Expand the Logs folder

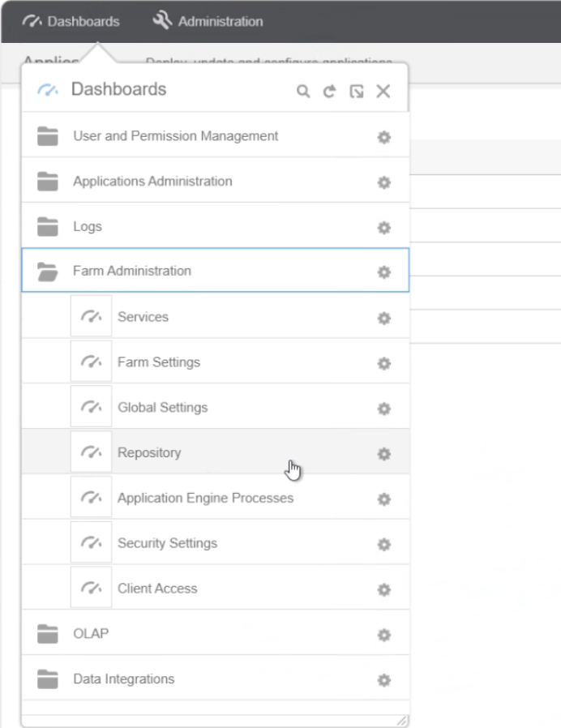216,226
